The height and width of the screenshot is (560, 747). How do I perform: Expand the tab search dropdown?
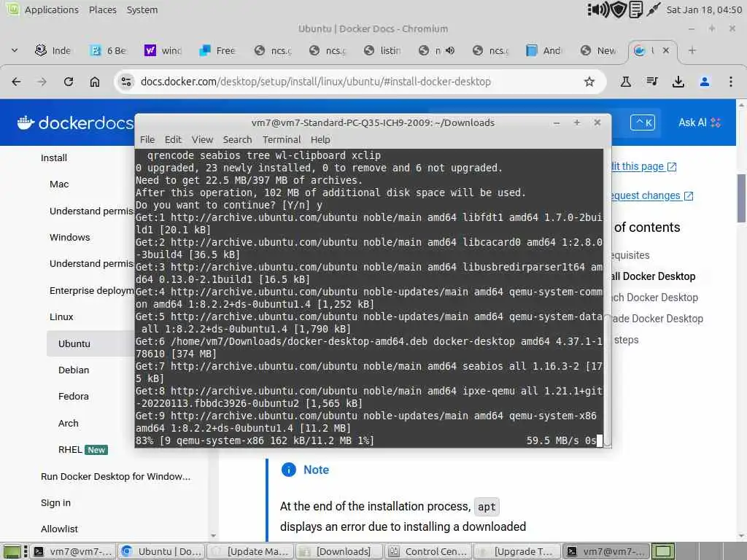point(15,50)
